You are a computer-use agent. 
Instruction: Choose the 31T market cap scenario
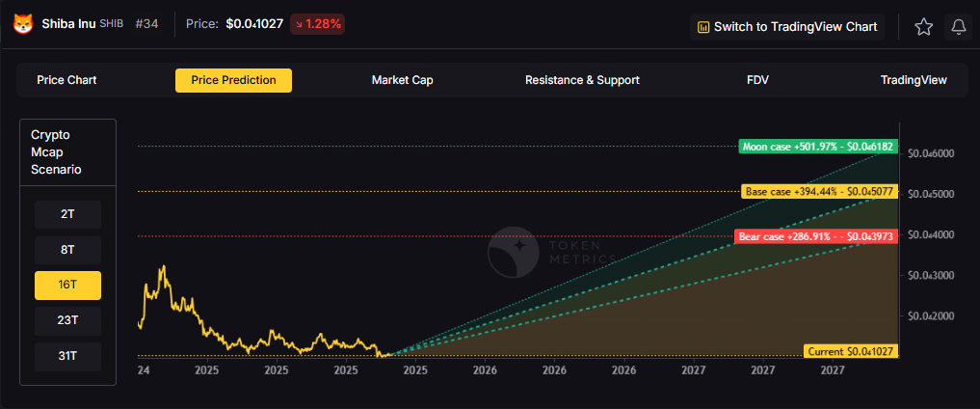pyautogui.click(x=68, y=357)
